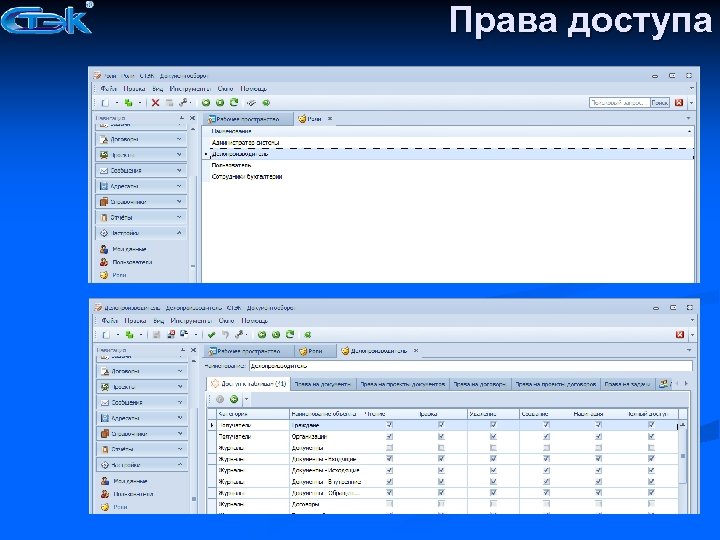
Task: Expand Сообщения section in lower window sidebar
Action: (x=142, y=402)
